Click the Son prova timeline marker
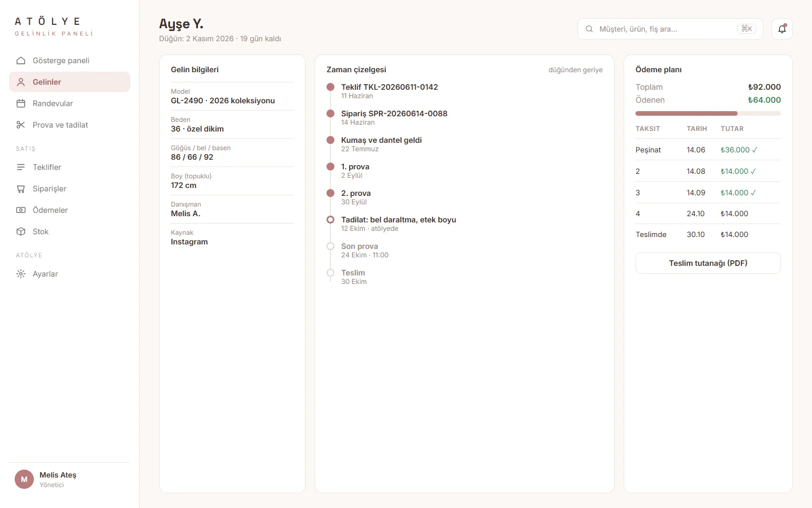The height and width of the screenshot is (508, 812). [330, 246]
